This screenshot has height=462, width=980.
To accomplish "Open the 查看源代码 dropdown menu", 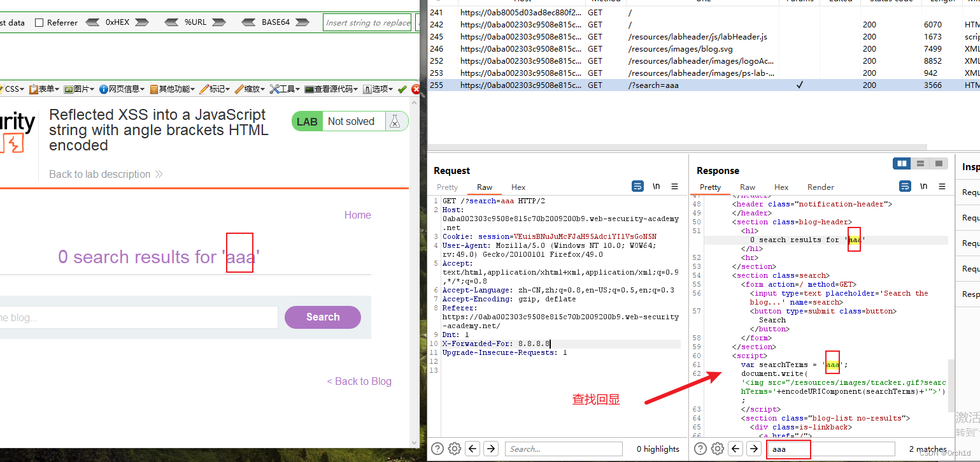I will pyautogui.click(x=331, y=89).
